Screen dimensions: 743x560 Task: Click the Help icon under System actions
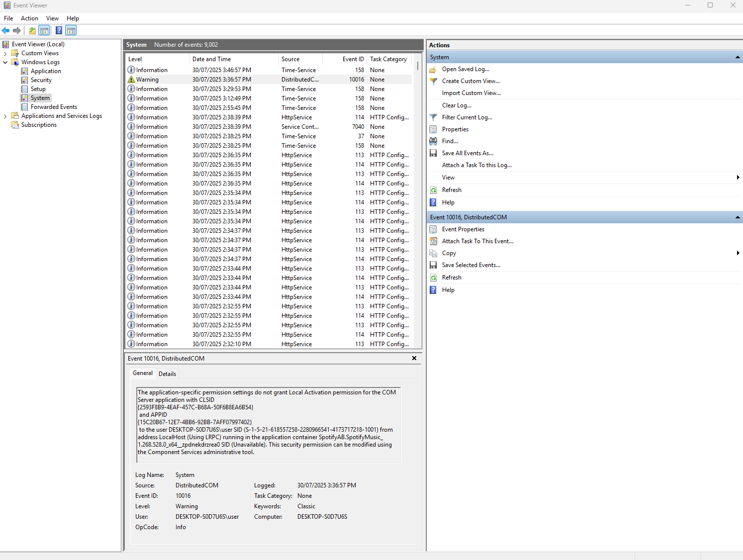(433, 202)
